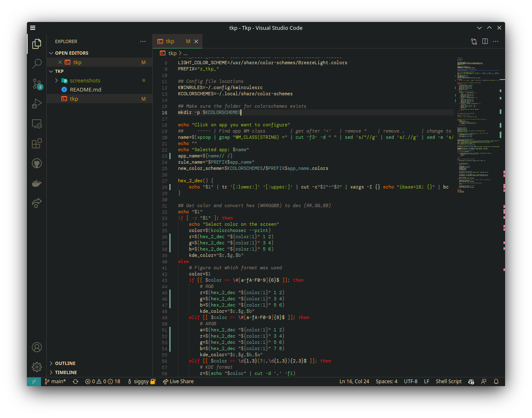Open the Run and Debug view

[x=37, y=104]
